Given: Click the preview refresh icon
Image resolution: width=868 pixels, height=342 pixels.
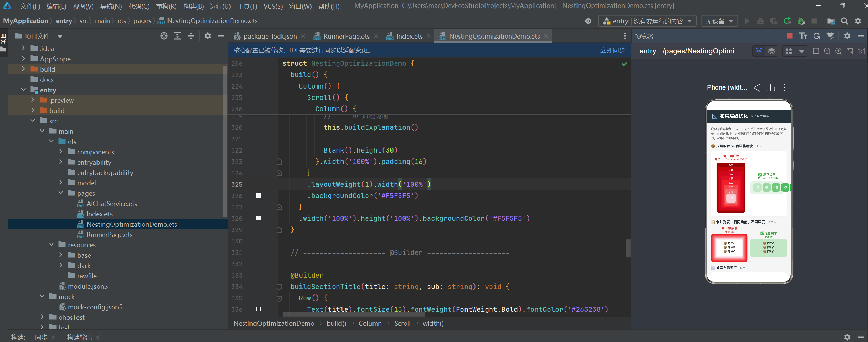Looking at the screenshot, I should coord(817,36).
